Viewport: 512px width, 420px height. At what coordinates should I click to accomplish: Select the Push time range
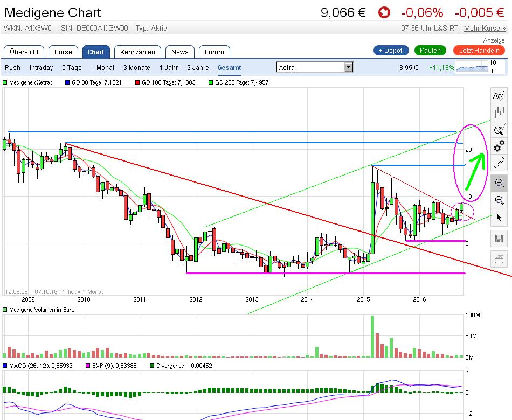tap(12, 67)
